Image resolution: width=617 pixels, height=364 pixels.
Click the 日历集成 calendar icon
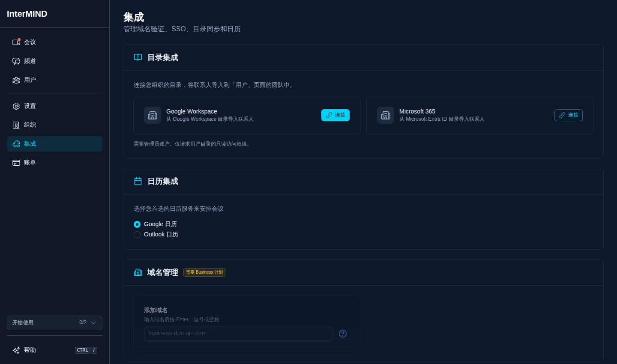pyautogui.click(x=138, y=181)
